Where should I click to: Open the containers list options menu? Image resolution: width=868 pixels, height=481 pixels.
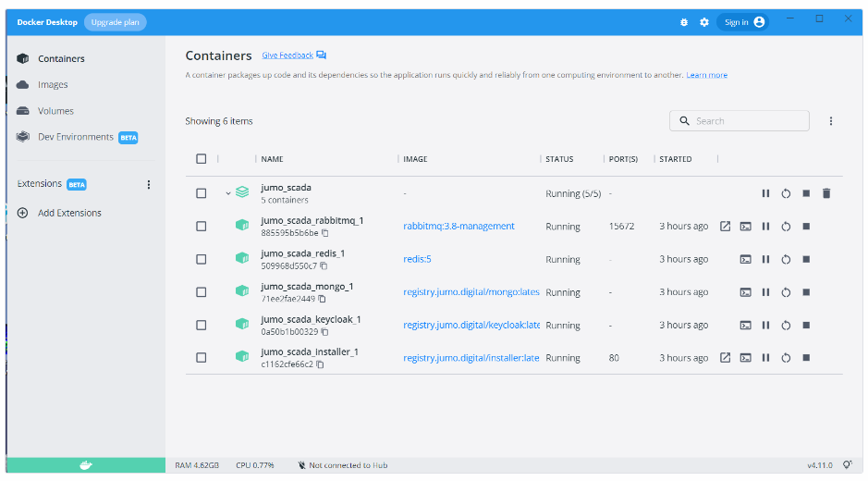831,121
